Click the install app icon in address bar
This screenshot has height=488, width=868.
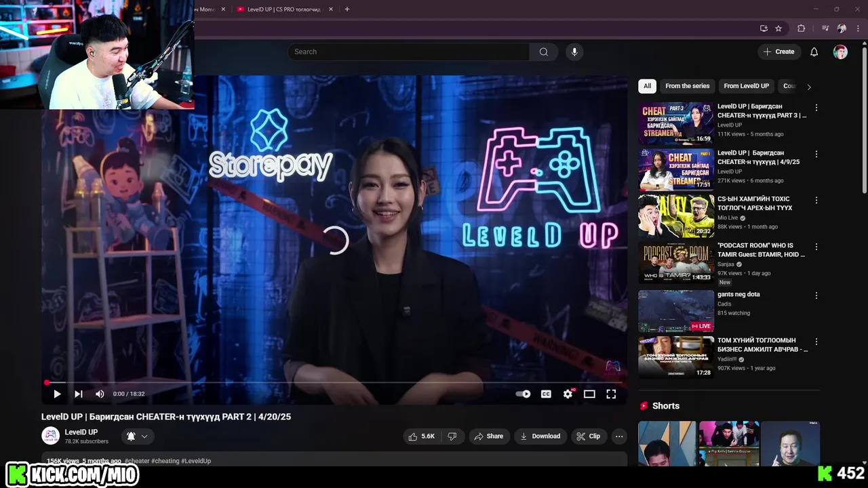(764, 28)
